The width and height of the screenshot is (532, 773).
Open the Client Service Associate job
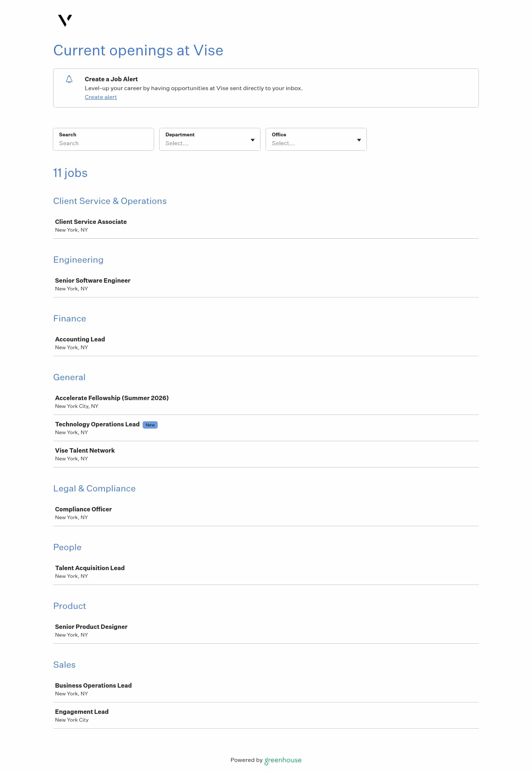coord(91,222)
